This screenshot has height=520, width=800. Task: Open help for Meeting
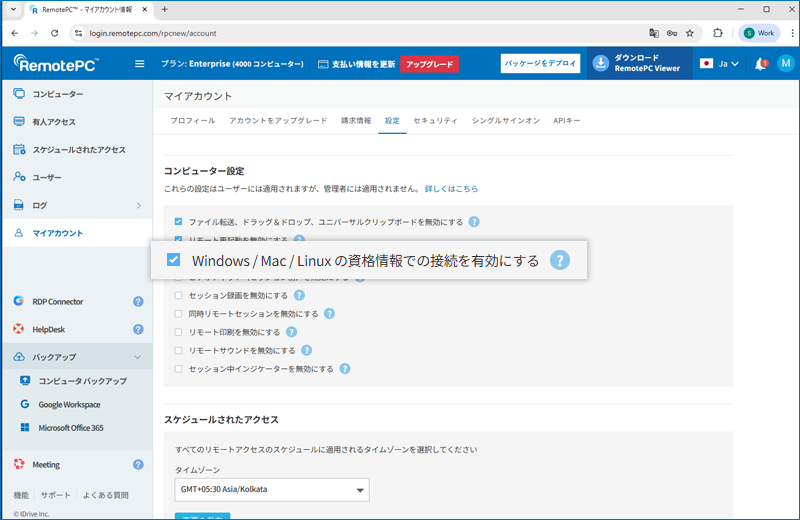pyautogui.click(x=138, y=464)
